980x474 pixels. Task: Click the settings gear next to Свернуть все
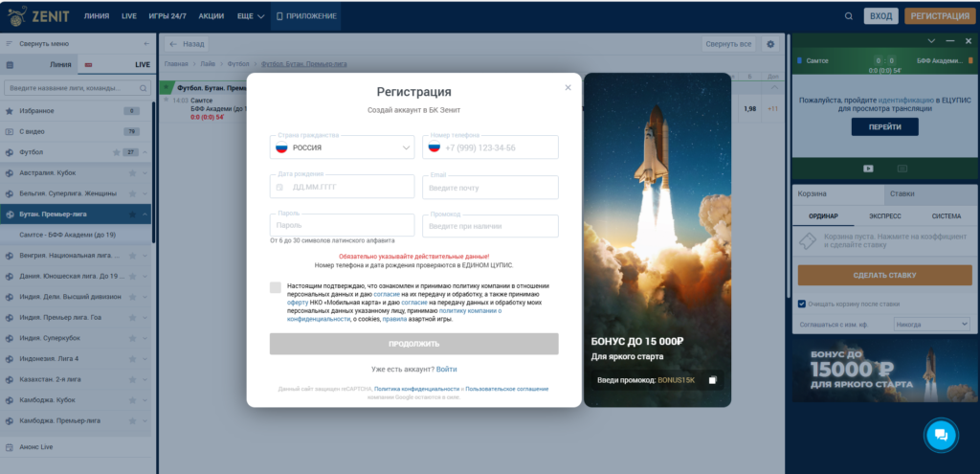770,44
